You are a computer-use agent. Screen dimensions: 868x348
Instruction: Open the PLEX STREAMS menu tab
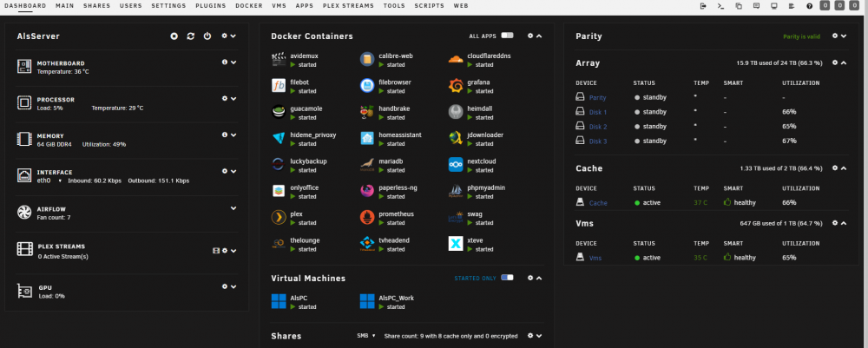(x=348, y=6)
